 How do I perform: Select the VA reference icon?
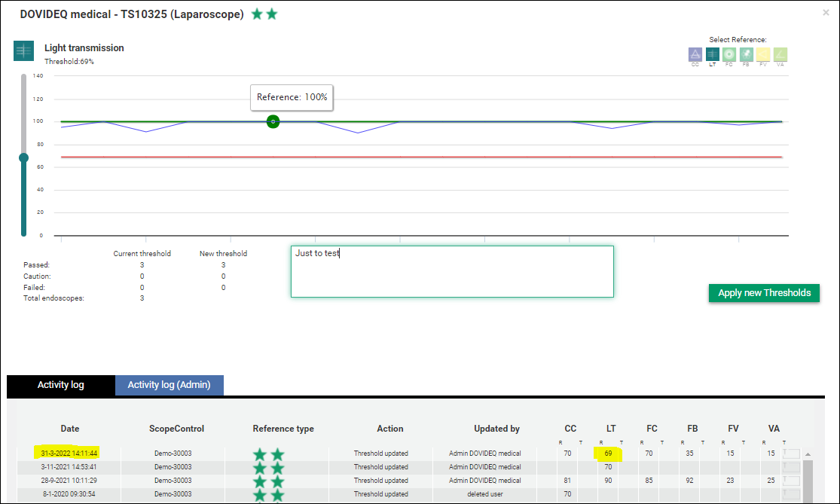pyautogui.click(x=780, y=54)
